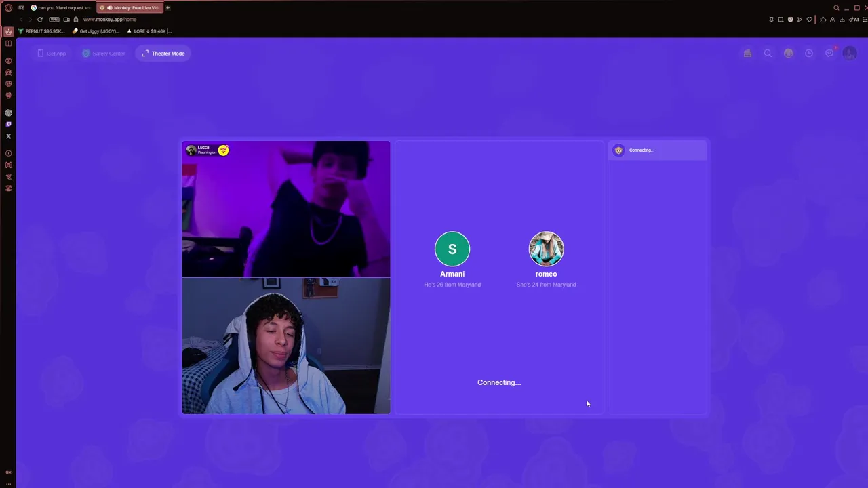Screen dimensions: 868x488
Task: Click the name 'romeo'
Action: [546, 274]
